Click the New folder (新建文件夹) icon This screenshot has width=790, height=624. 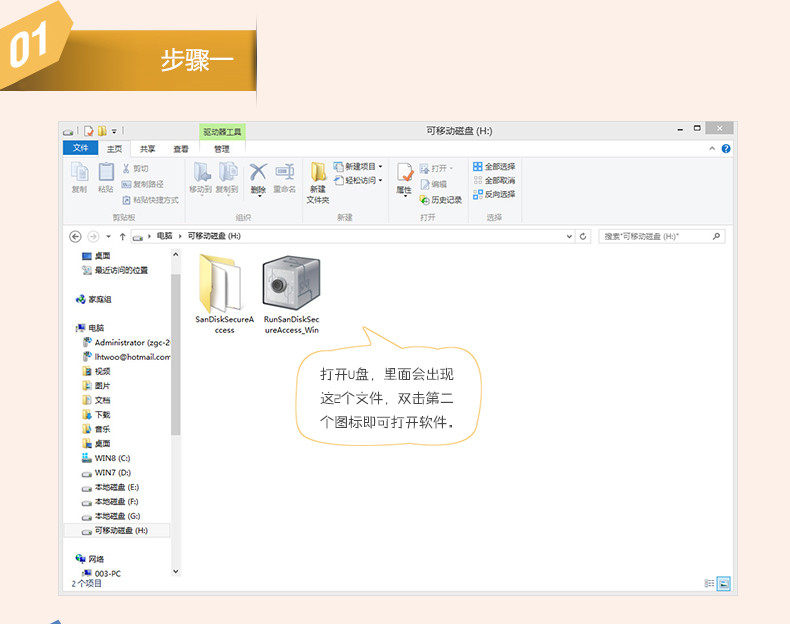click(318, 182)
